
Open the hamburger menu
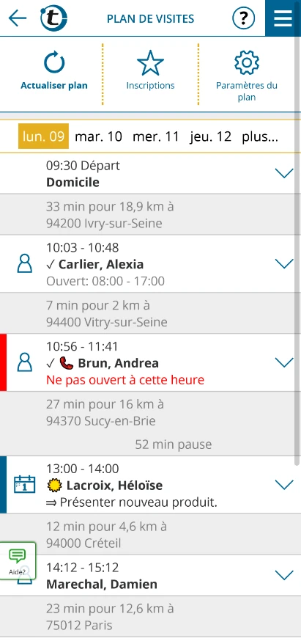[283, 18]
